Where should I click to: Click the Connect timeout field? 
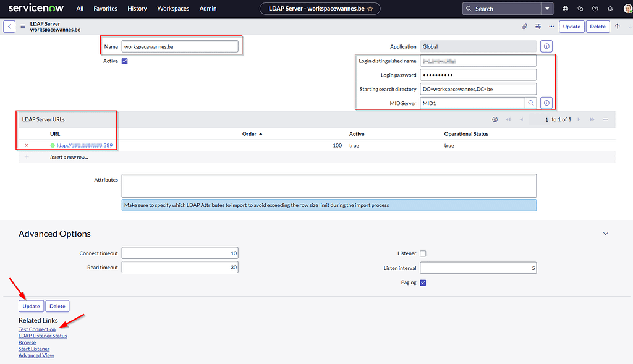click(180, 253)
